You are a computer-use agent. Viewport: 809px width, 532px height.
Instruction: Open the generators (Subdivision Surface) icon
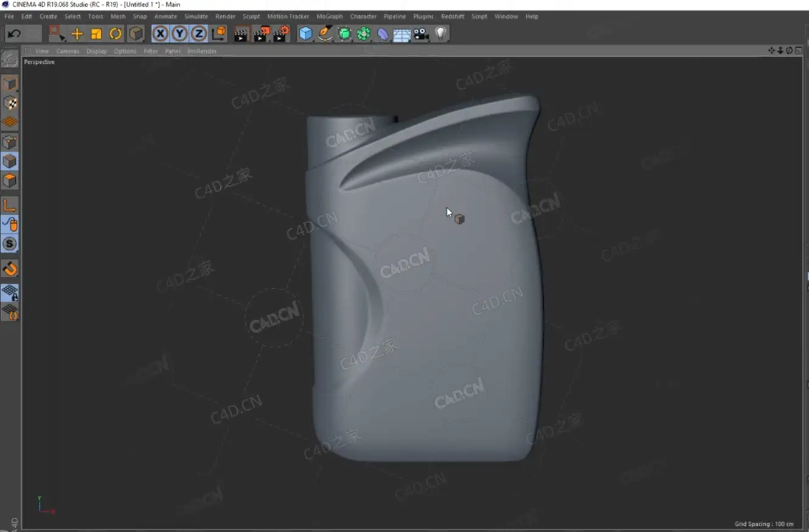point(344,33)
